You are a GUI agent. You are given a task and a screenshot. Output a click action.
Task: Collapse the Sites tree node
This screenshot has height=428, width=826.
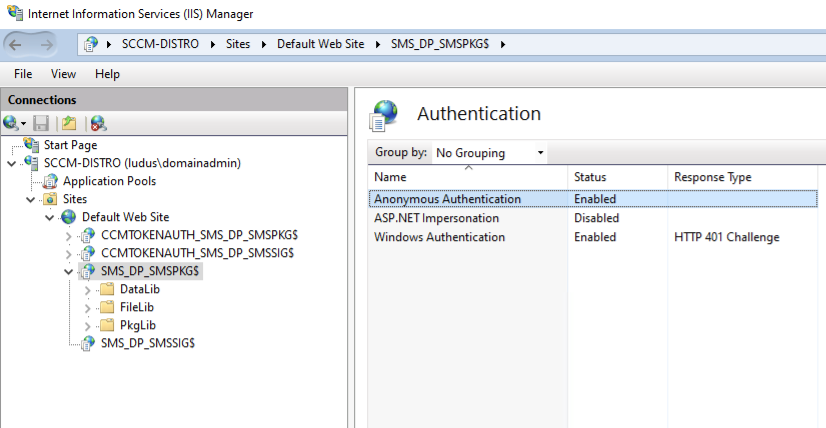(x=31, y=199)
